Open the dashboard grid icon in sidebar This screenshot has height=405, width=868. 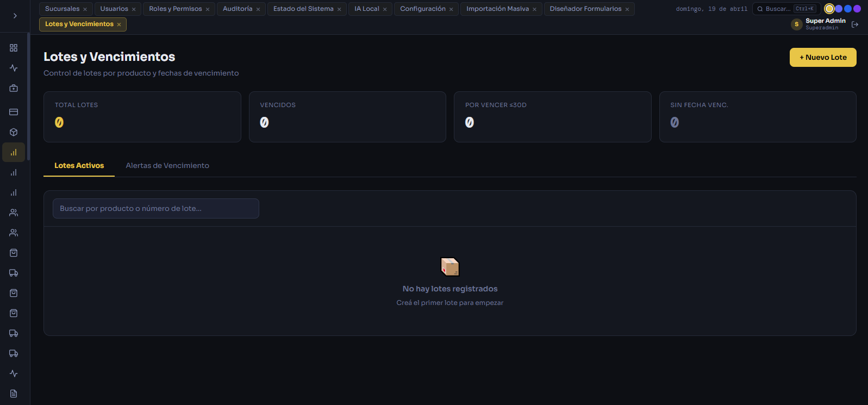tap(14, 48)
